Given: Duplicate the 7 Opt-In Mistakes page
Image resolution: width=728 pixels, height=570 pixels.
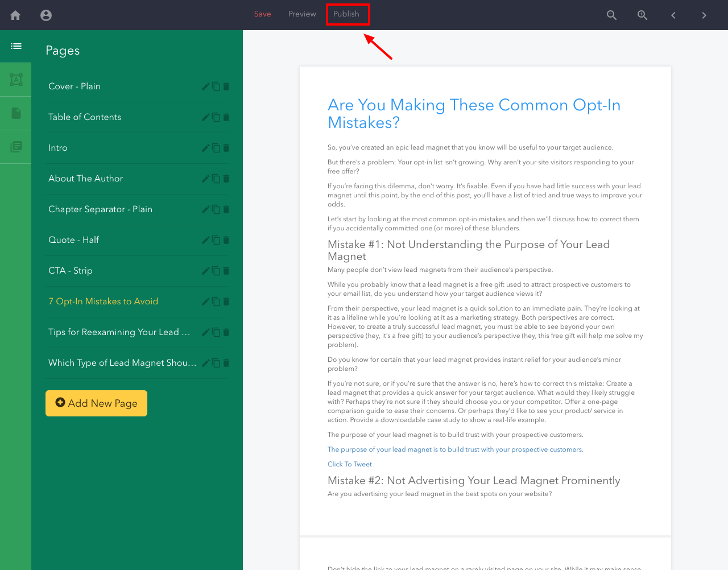Looking at the screenshot, I should 216,301.
